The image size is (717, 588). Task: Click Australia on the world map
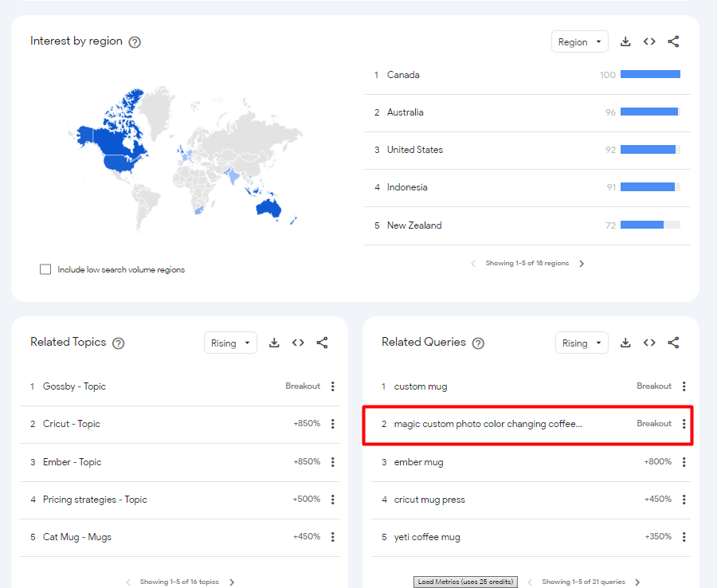(268, 208)
